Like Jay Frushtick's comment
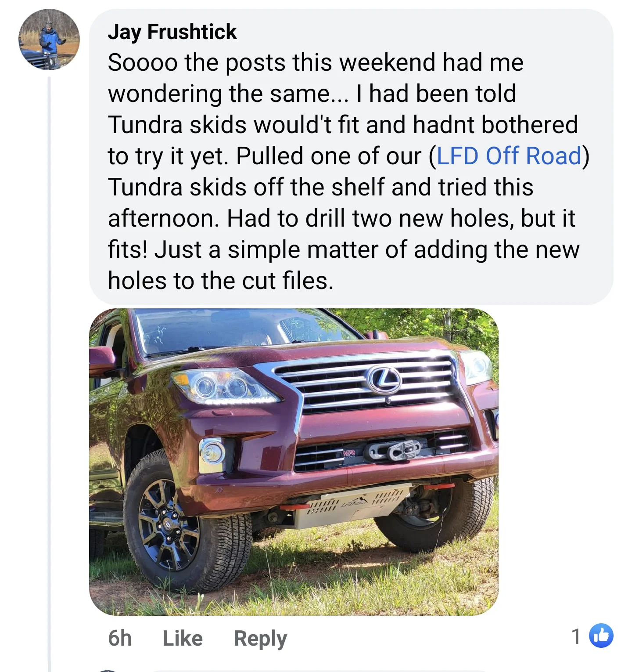The width and height of the screenshot is (632, 672). (x=183, y=638)
